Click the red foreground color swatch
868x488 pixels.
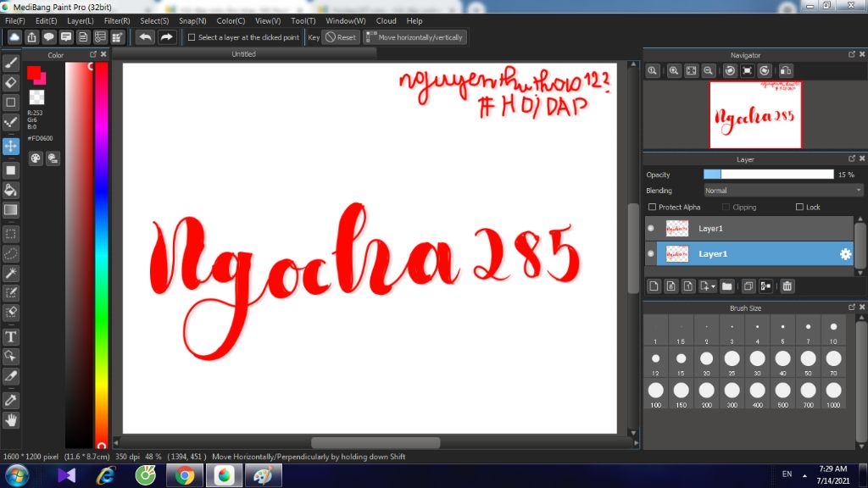point(34,73)
